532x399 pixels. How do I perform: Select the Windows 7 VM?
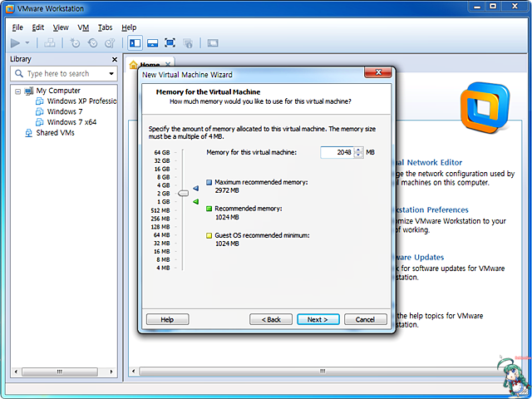click(65, 111)
